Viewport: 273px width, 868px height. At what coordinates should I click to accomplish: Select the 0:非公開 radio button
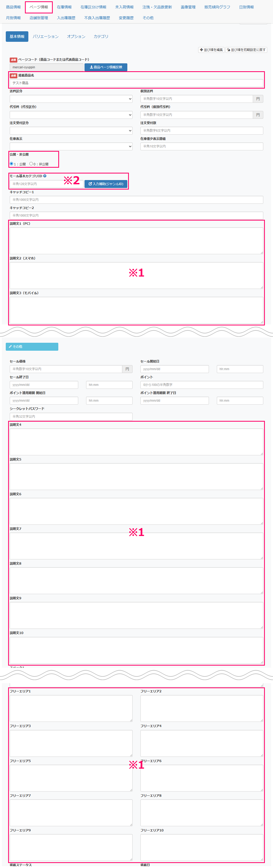[31, 164]
